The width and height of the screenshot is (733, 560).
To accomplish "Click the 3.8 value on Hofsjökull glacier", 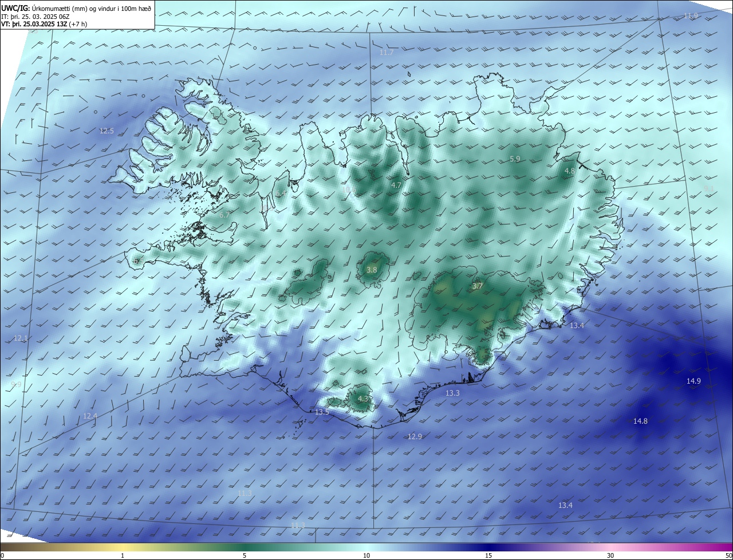I will pyautogui.click(x=372, y=270).
